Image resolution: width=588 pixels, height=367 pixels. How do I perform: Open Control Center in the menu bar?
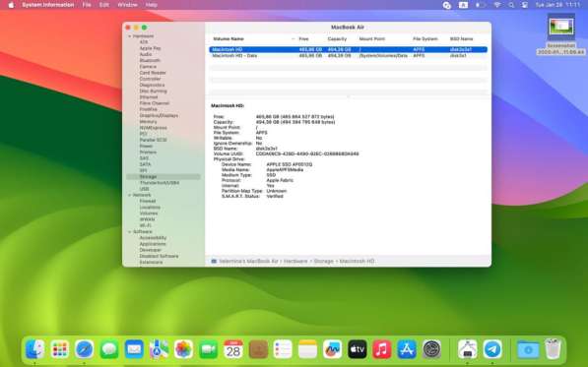(525, 5)
